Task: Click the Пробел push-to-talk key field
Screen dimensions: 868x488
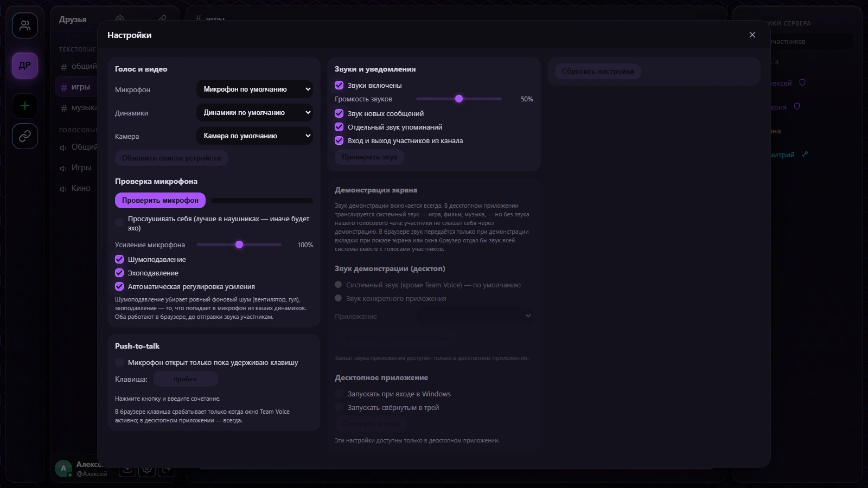Action: (x=185, y=379)
